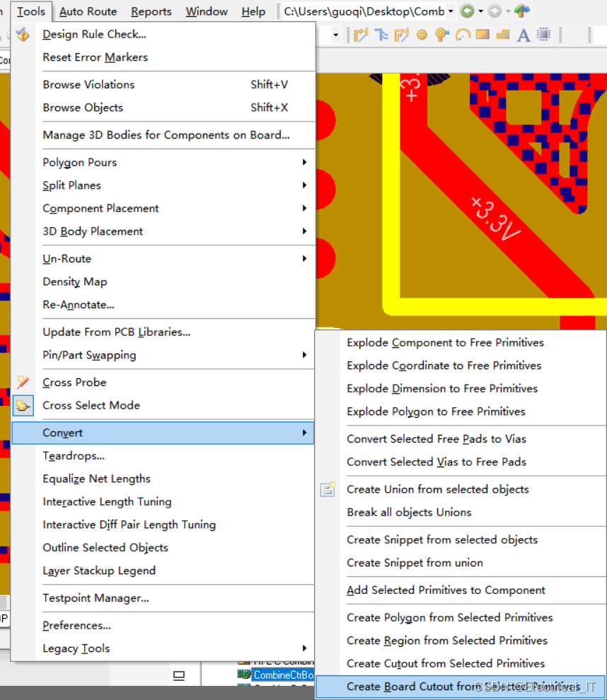Open the Window menu
This screenshot has width=607, height=700.
207,11
